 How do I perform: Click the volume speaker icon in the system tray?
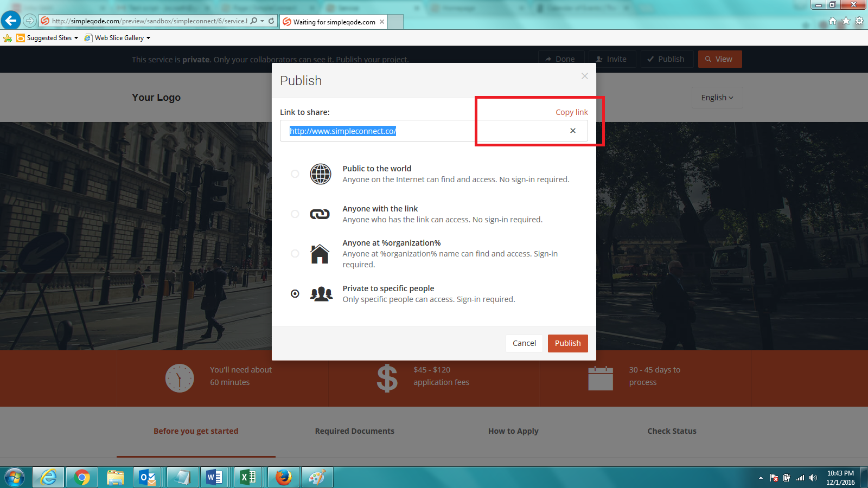pyautogui.click(x=813, y=478)
